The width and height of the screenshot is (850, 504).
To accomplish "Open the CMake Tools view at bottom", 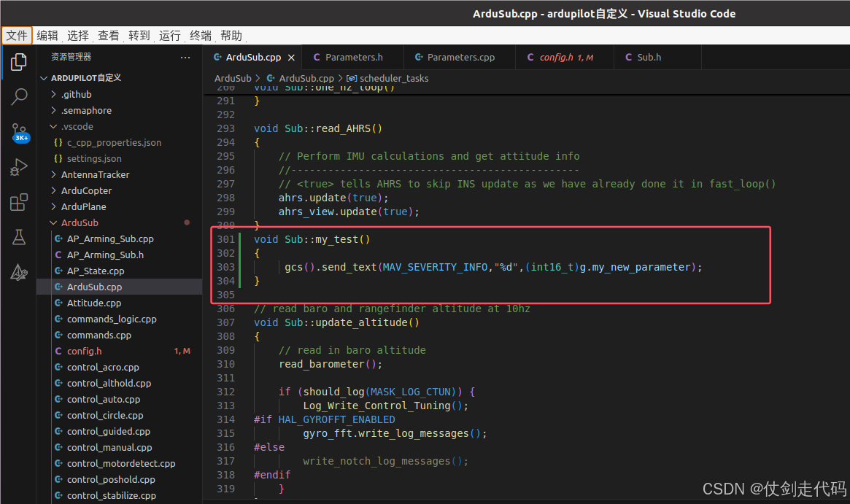I will coord(18,271).
